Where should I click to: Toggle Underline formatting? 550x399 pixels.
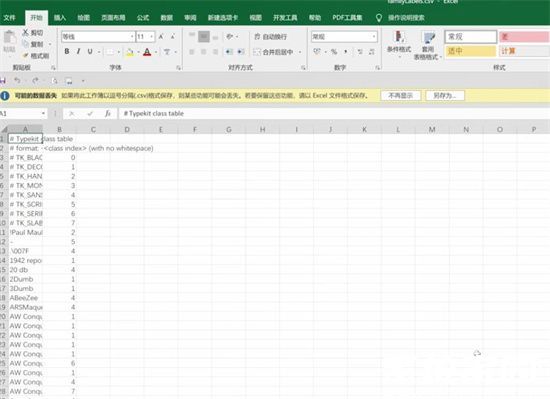90,52
